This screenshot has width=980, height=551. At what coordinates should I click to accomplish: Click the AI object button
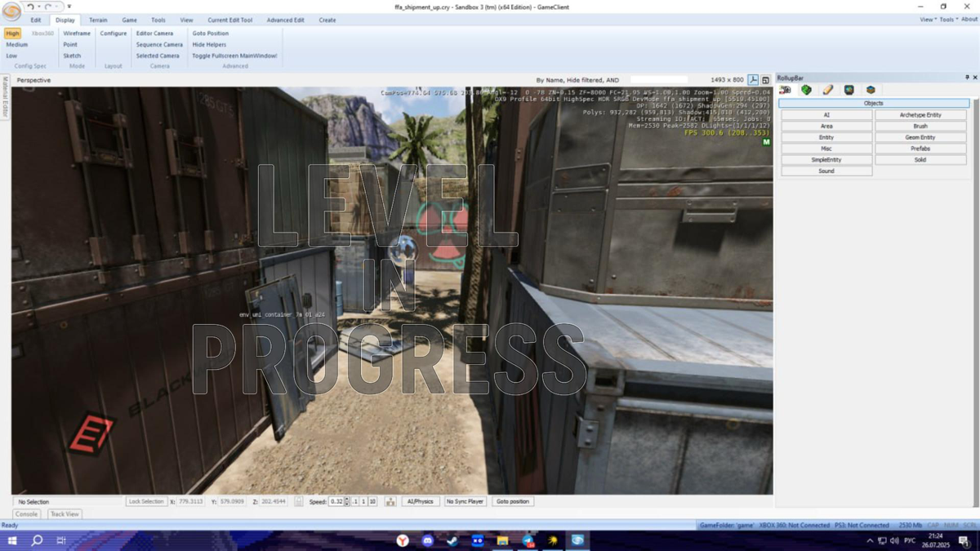click(x=826, y=115)
